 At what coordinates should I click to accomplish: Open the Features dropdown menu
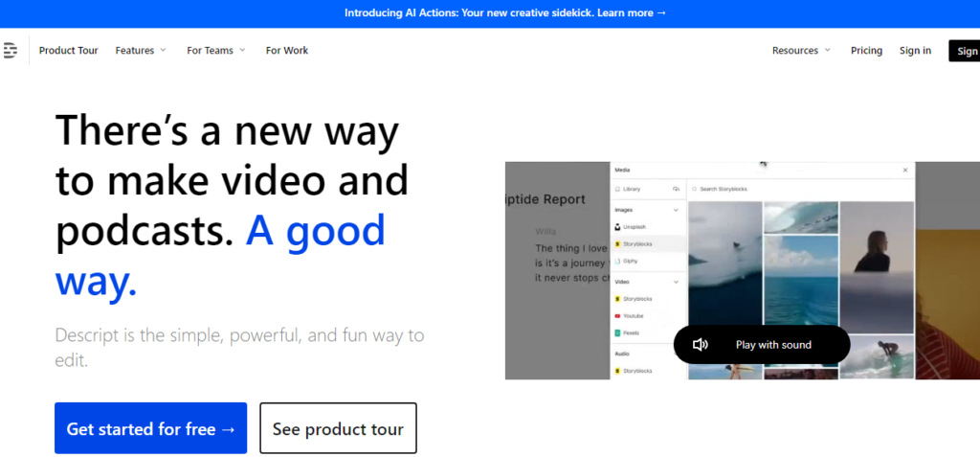[x=141, y=51]
